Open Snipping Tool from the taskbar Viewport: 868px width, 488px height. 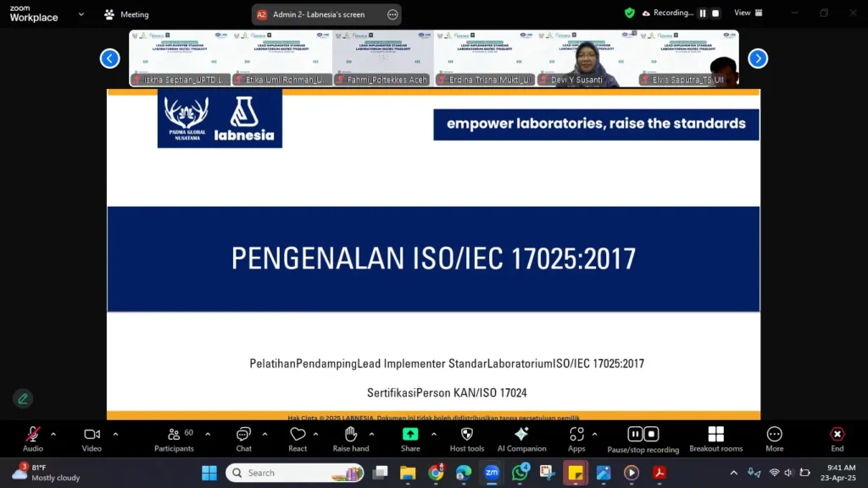tap(548, 473)
